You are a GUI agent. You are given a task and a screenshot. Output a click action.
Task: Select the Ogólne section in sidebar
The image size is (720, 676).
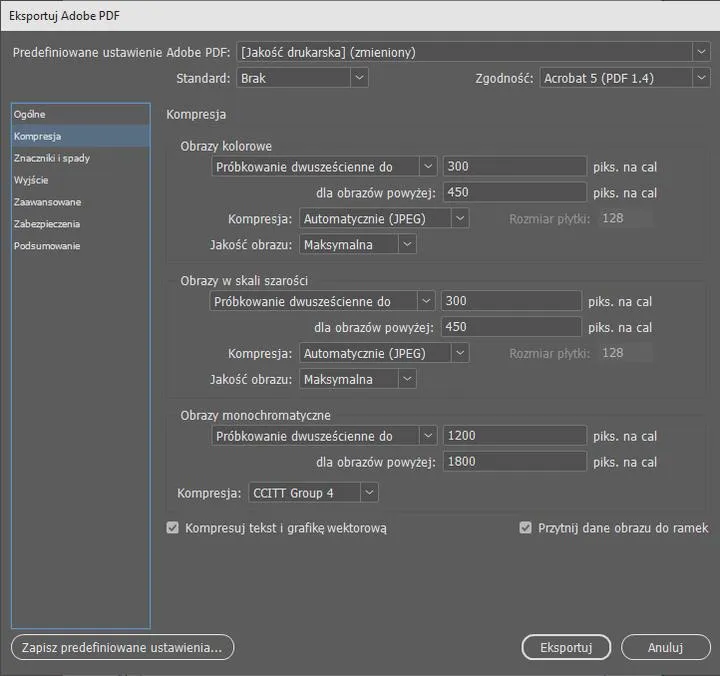click(30, 115)
